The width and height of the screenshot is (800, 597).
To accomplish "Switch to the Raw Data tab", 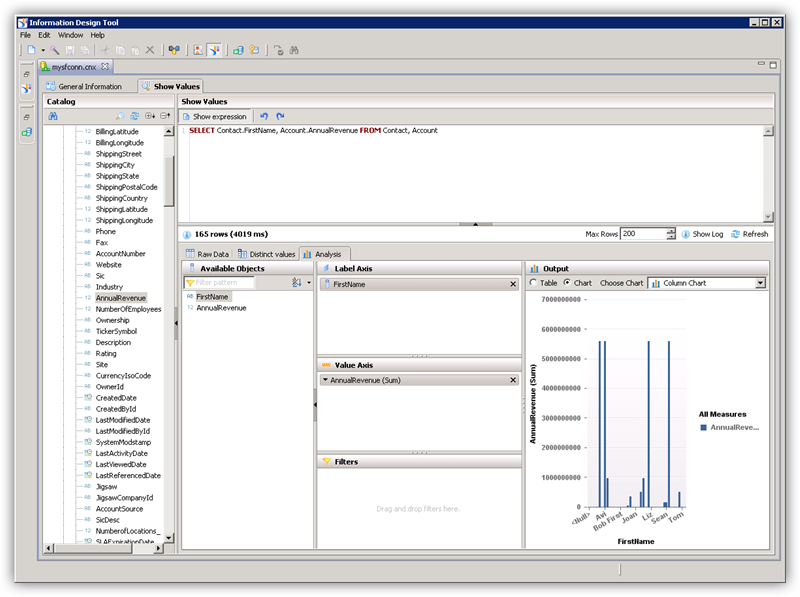I will [x=207, y=254].
